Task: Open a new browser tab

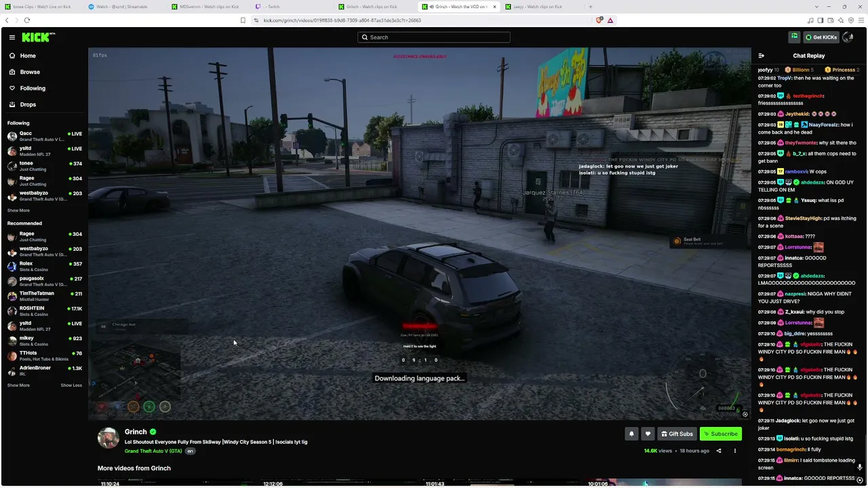Action: [590, 7]
